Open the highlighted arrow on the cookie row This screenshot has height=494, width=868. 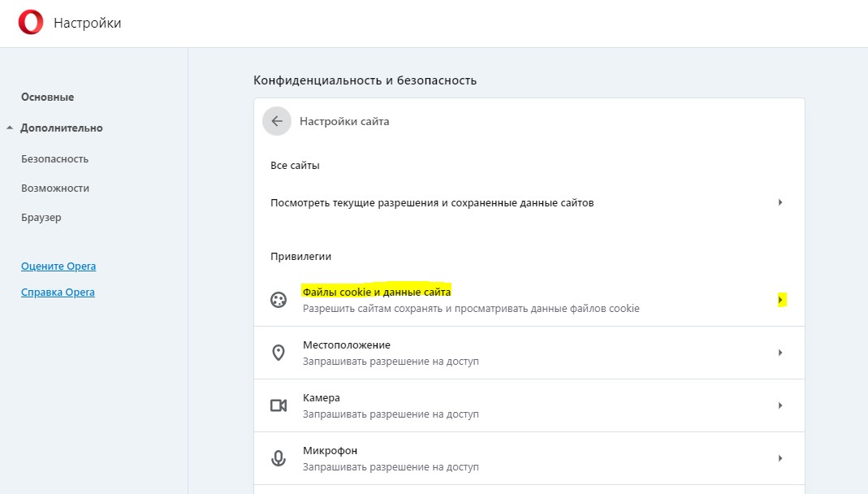point(779,300)
